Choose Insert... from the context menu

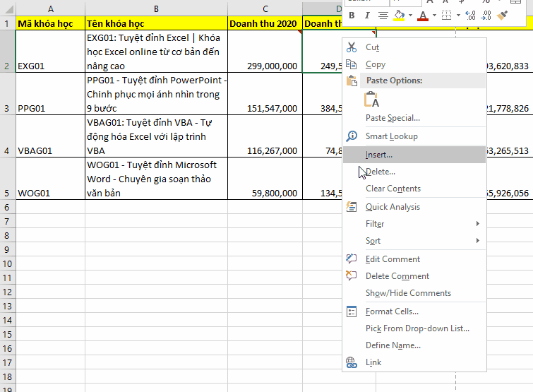379,155
